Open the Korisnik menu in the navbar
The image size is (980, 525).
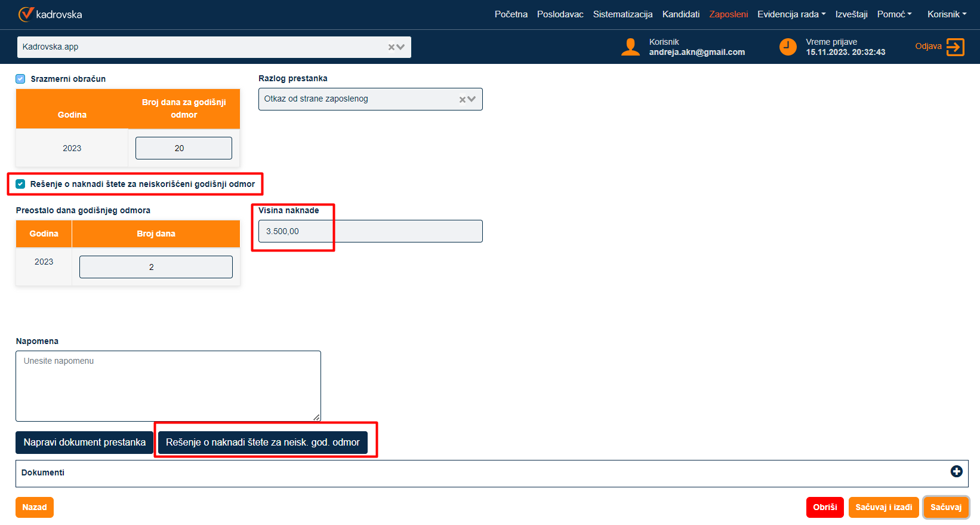pos(947,14)
